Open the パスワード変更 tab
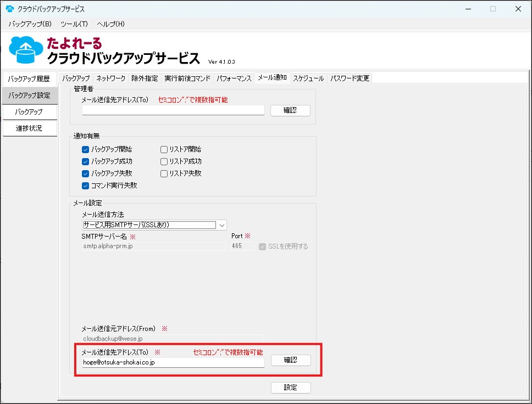532x404 pixels. pos(350,78)
